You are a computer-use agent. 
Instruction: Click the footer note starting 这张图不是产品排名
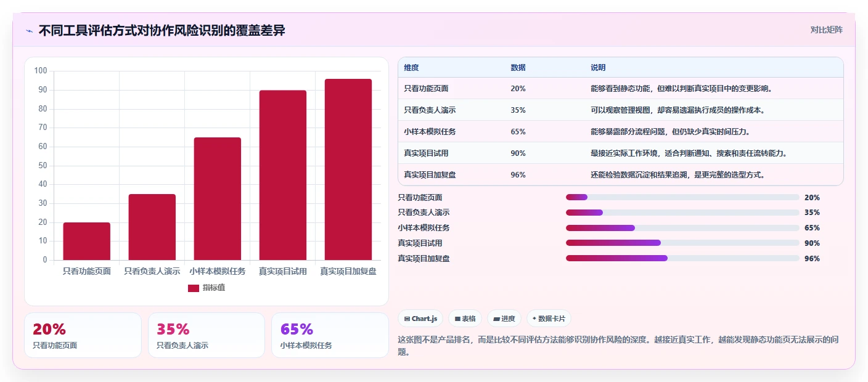click(x=619, y=346)
